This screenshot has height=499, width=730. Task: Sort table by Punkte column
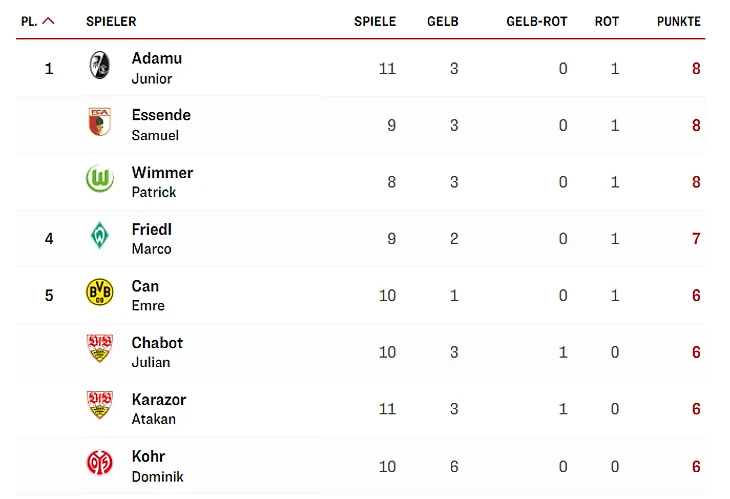pos(678,21)
